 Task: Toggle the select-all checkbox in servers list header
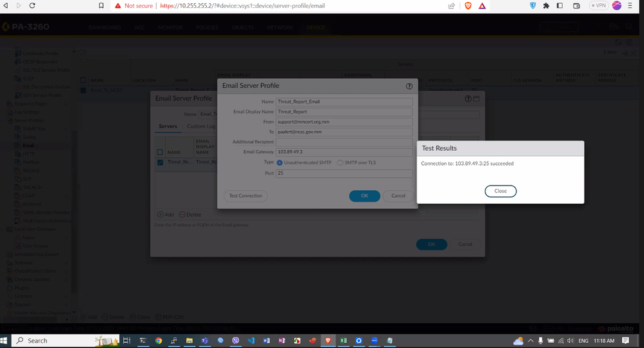click(160, 152)
